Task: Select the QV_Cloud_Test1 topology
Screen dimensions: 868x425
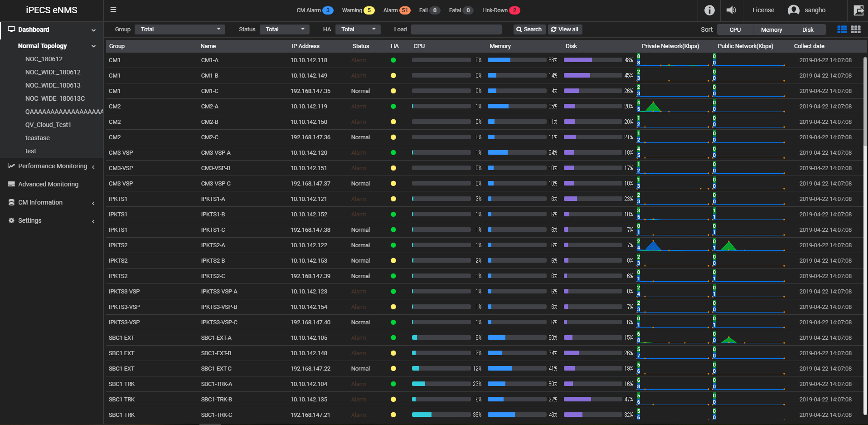Action: [x=48, y=125]
